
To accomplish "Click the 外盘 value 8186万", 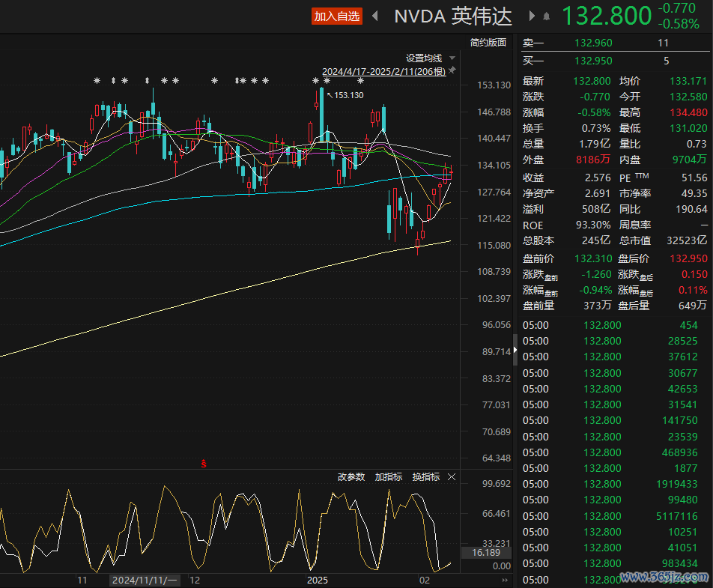I will click(x=593, y=160).
